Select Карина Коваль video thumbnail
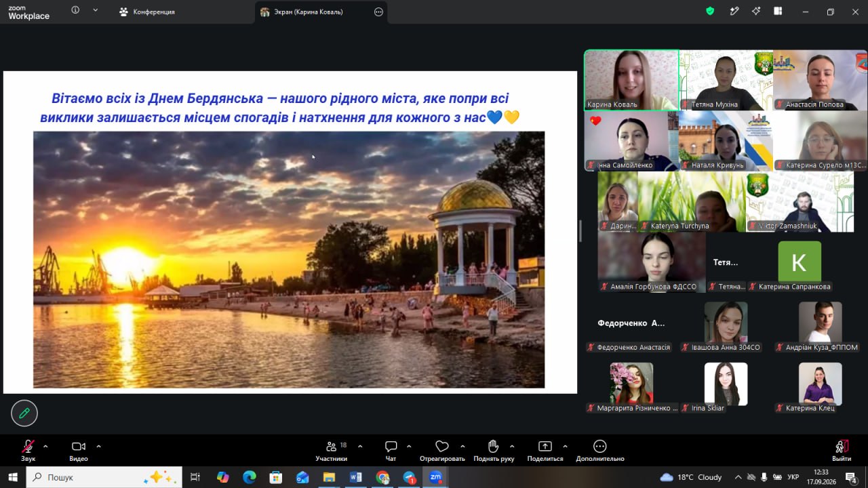This screenshot has width=868, height=488. pos(631,80)
